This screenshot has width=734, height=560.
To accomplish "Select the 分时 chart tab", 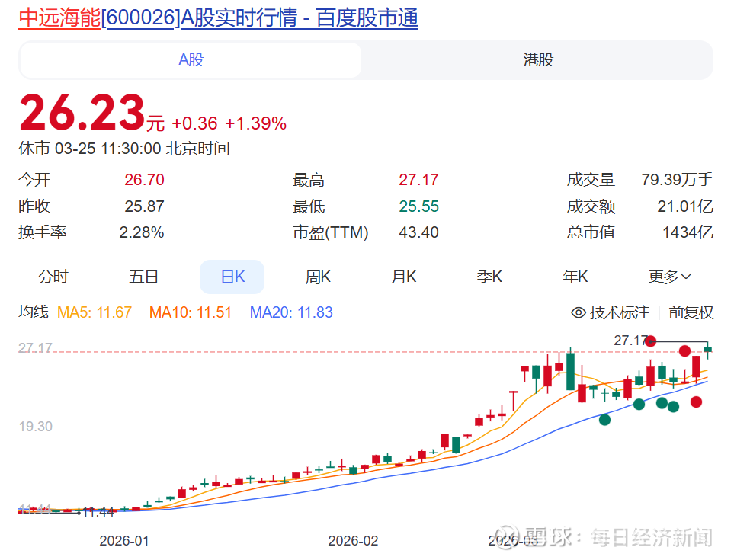I will [x=53, y=277].
